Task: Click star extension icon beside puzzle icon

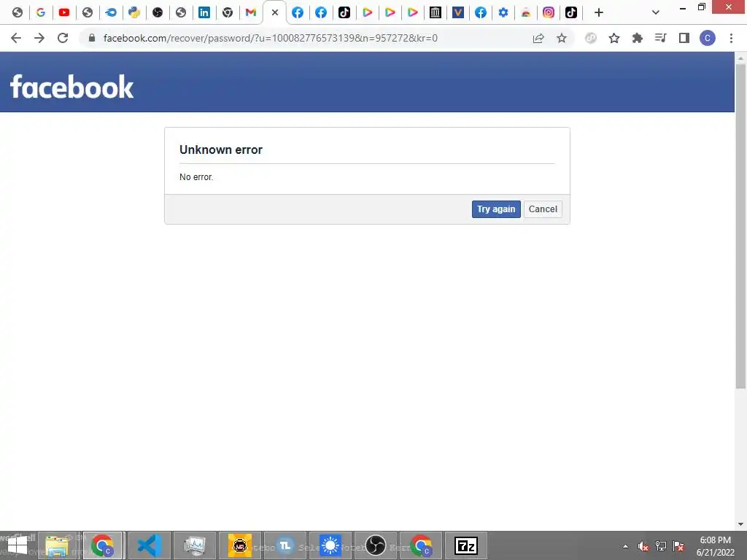Action: tap(614, 38)
